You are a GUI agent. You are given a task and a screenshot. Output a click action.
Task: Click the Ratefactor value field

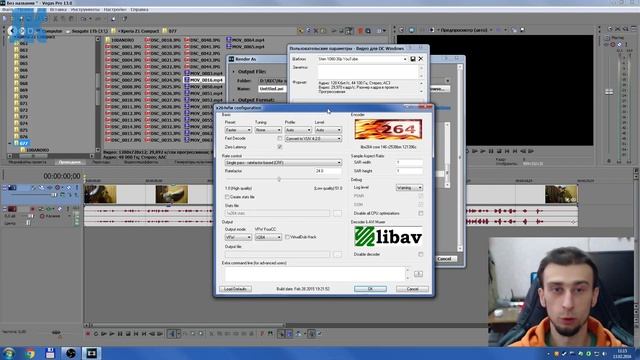point(328,171)
